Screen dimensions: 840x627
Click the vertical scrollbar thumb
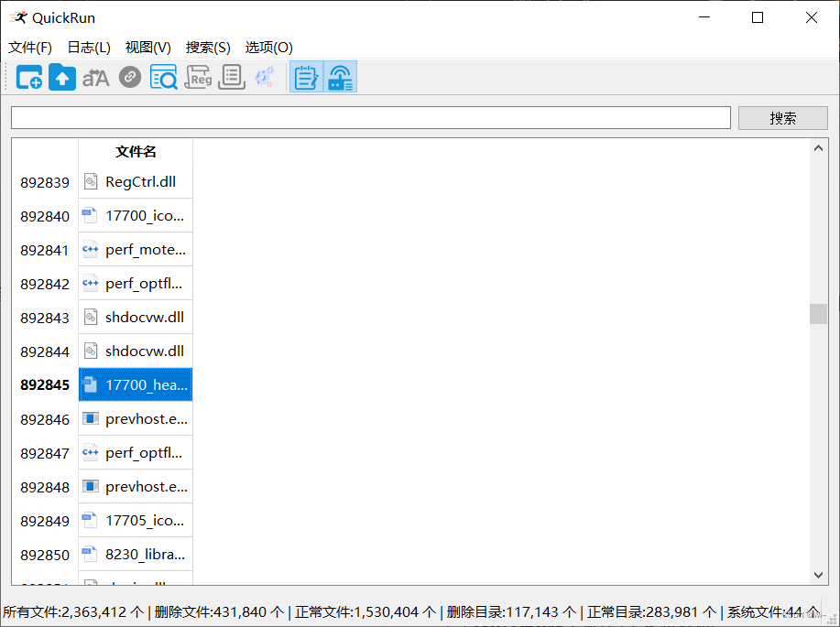(x=818, y=313)
